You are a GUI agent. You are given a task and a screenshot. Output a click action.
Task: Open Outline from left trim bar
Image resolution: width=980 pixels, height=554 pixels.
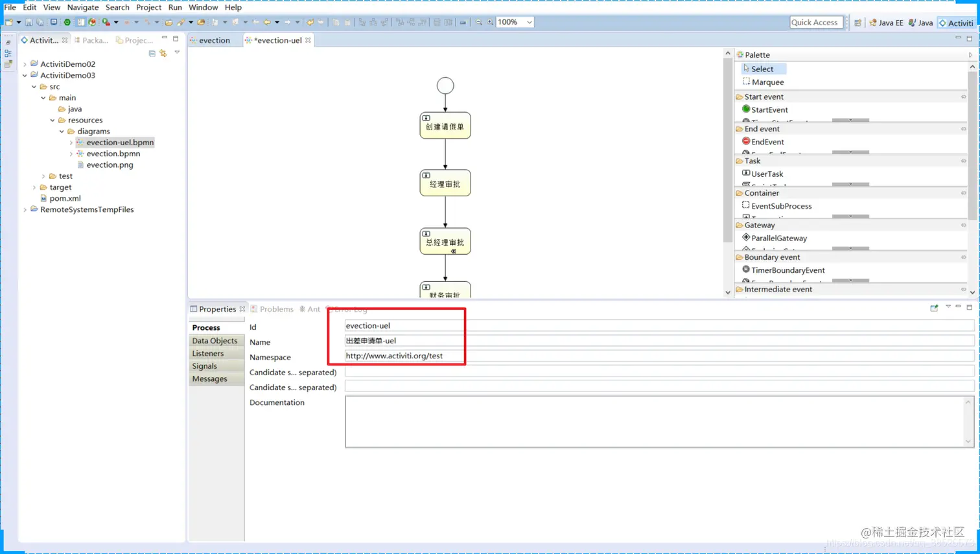pyautogui.click(x=8, y=53)
